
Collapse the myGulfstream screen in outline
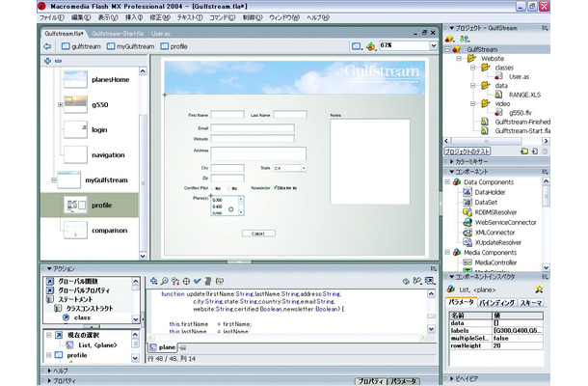point(53,180)
